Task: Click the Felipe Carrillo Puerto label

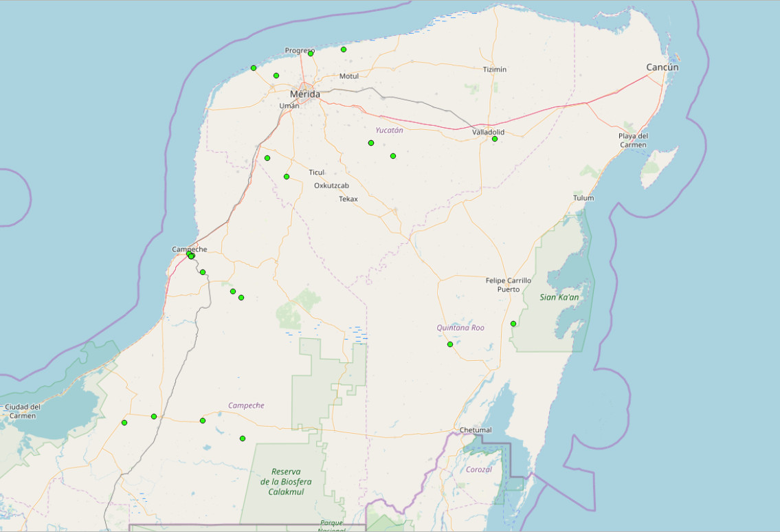Action: pyautogui.click(x=509, y=285)
